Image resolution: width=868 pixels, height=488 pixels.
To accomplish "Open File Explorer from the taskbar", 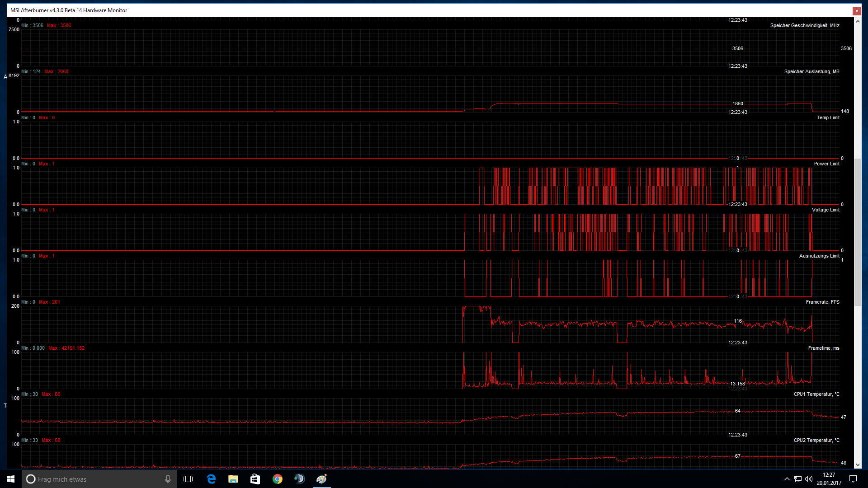I will click(x=233, y=479).
